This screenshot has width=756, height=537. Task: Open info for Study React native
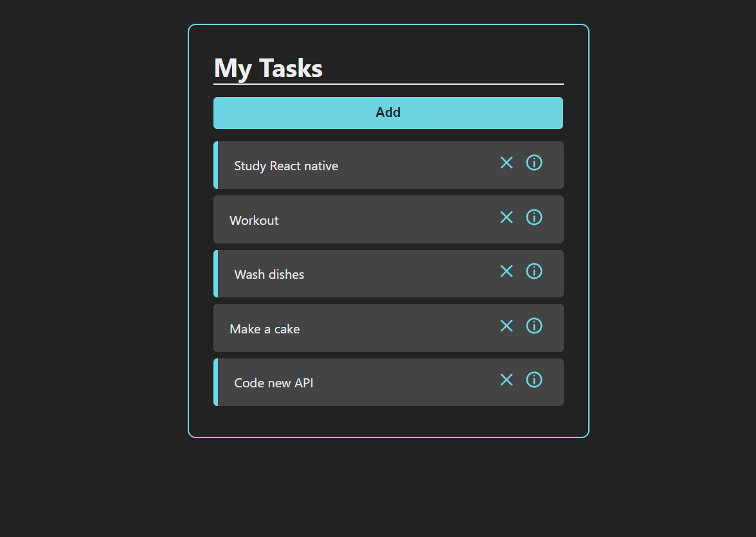[x=534, y=163]
